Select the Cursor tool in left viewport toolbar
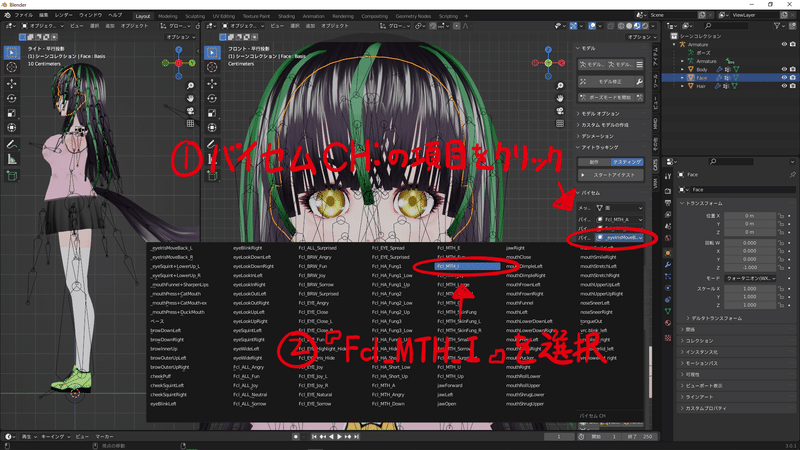The image size is (800, 450). click(12, 67)
